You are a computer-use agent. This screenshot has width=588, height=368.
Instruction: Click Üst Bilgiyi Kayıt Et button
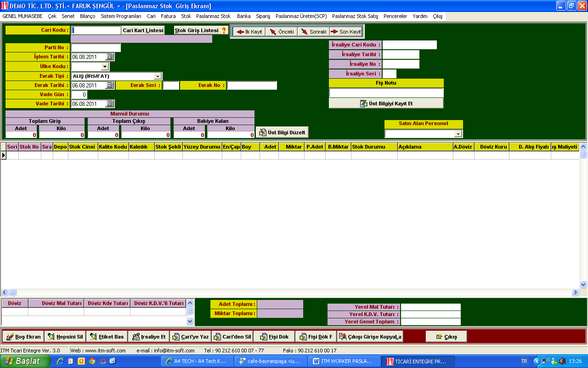pyautogui.click(x=386, y=103)
